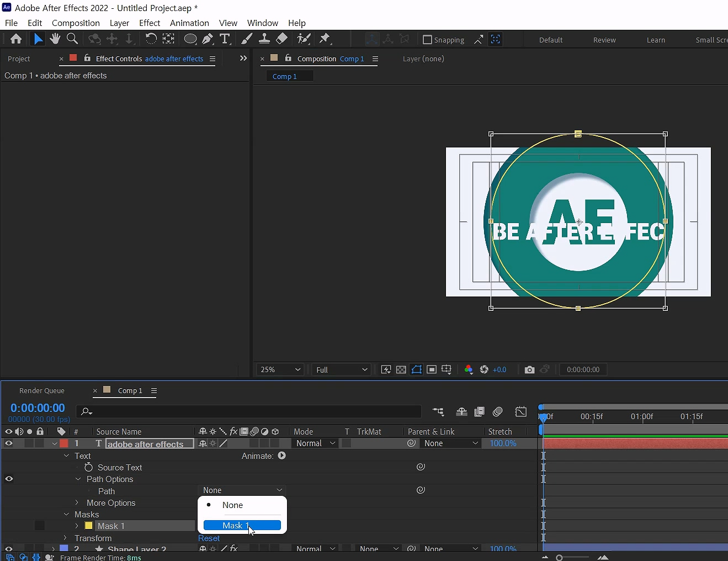728x561 pixels.
Task: Click the Reset link for Transform
Action: 209,538
